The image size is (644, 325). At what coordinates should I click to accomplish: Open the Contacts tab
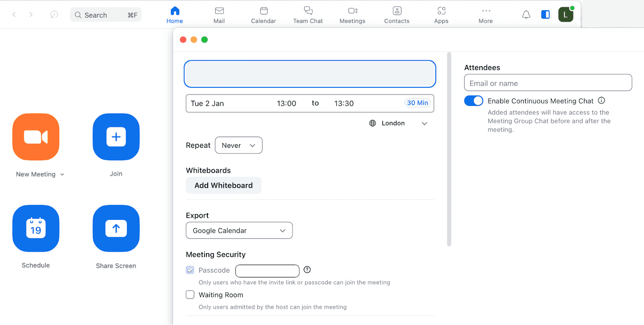tap(397, 15)
